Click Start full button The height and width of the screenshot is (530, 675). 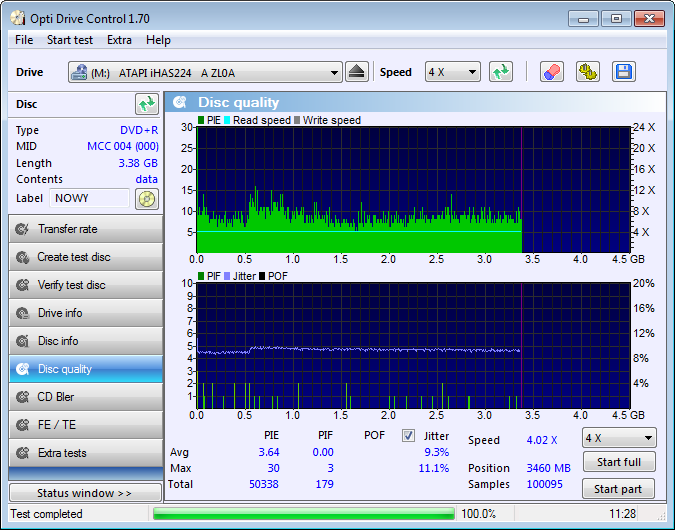(x=619, y=462)
